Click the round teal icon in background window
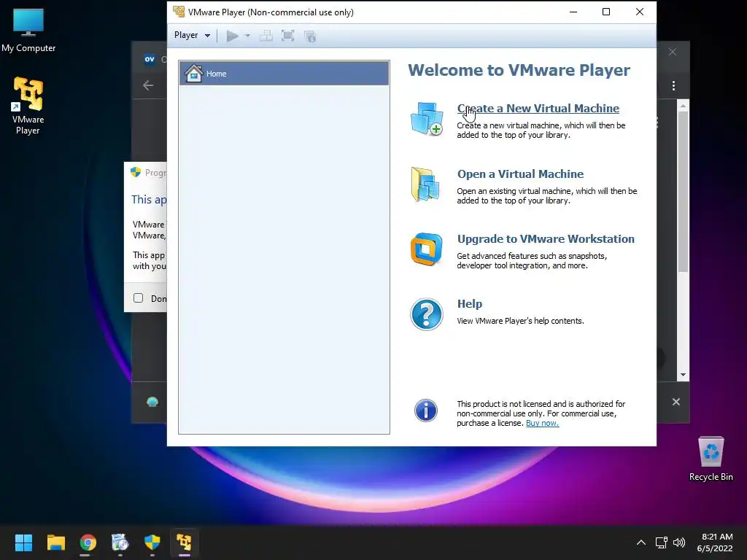 (x=152, y=402)
